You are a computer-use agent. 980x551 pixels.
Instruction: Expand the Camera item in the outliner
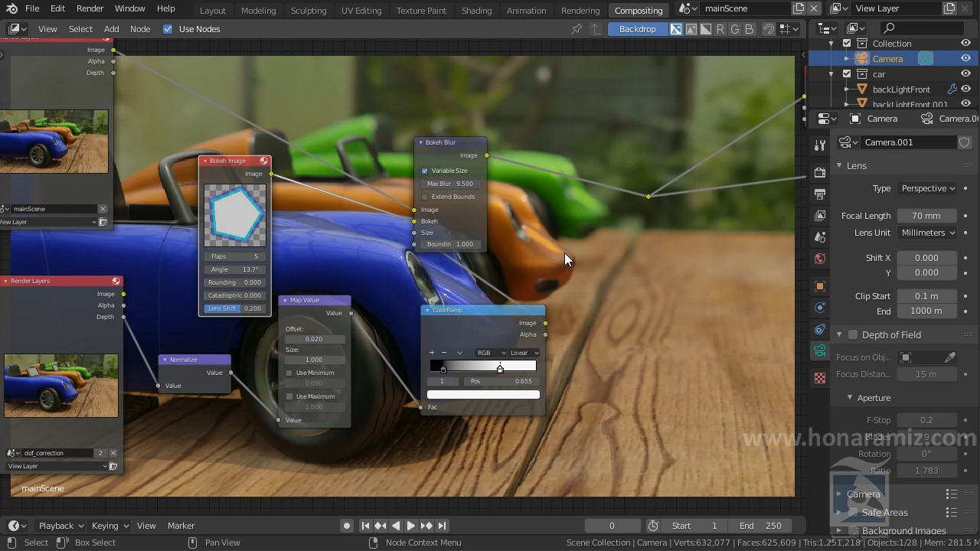click(847, 59)
